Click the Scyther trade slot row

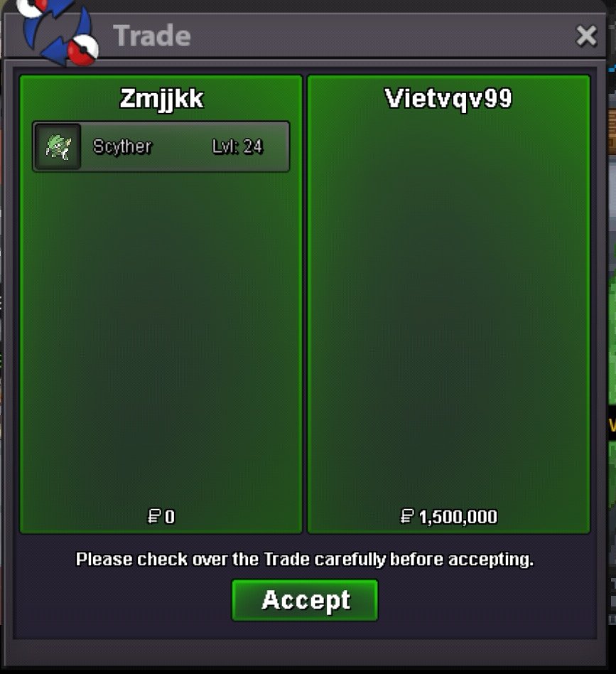click(x=161, y=146)
